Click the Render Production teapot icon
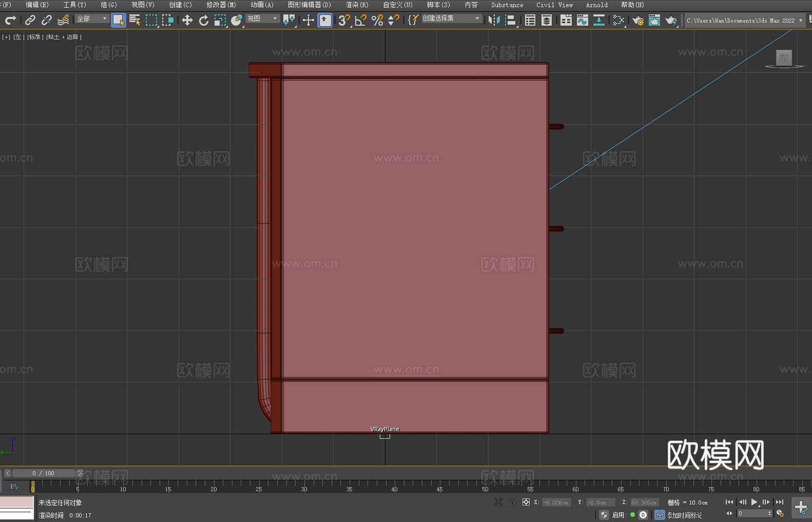Image resolution: width=812 pixels, height=522 pixels. click(671, 20)
